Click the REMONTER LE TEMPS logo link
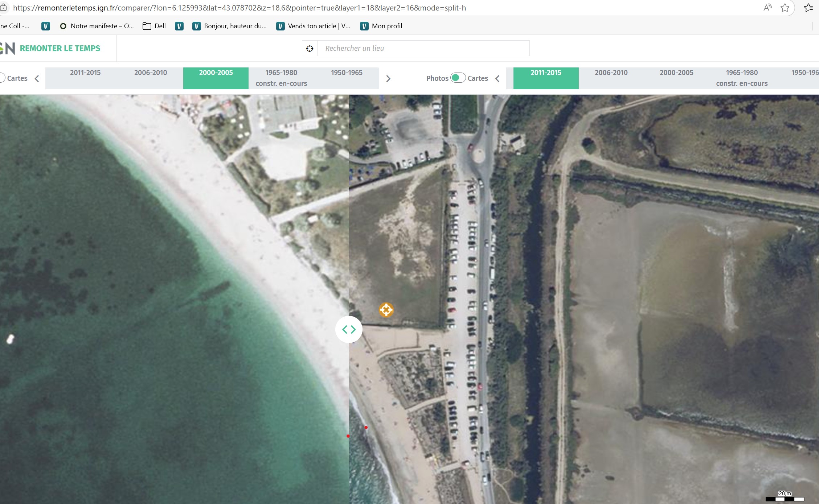The width and height of the screenshot is (819, 504). click(60, 48)
